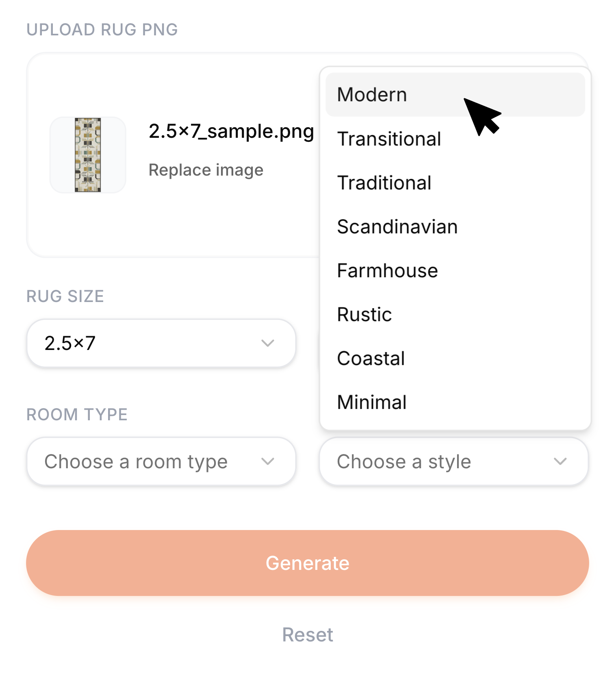The width and height of the screenshot is (616, 678).
Task: Click the Reset link
Action: tap(308, 635)
